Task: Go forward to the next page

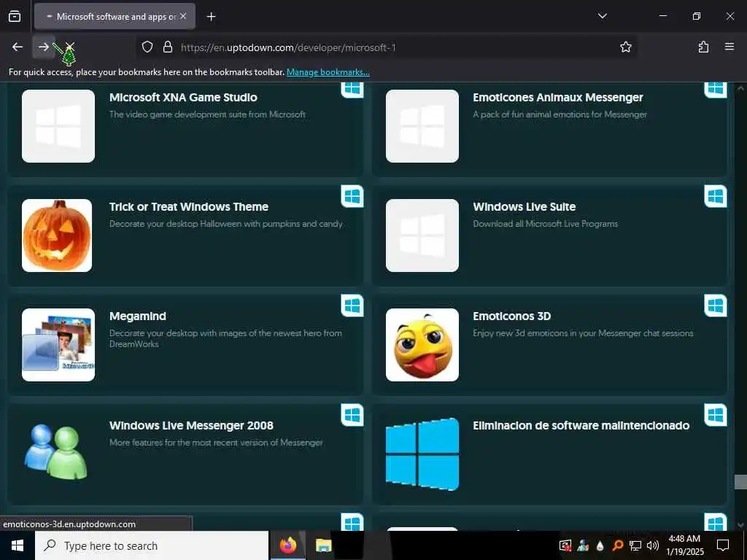Action: tap(43, 47)
